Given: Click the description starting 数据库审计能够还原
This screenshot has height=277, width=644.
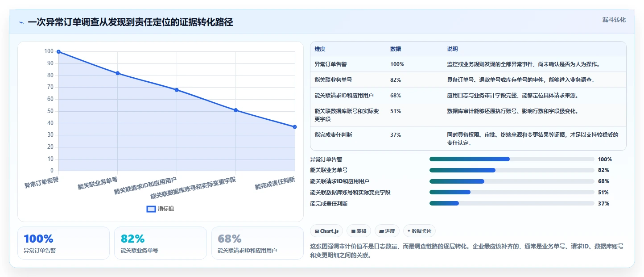Looking at the screenshot, I should click(512, 111).
